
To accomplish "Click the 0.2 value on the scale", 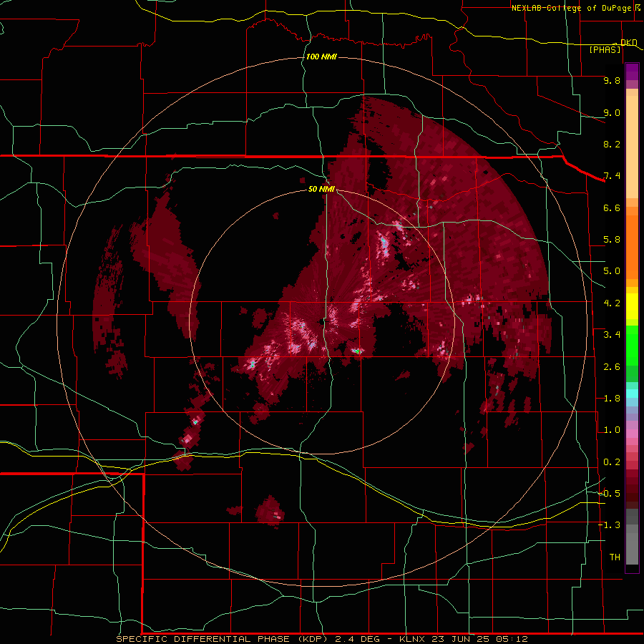I will pos(612,462).
